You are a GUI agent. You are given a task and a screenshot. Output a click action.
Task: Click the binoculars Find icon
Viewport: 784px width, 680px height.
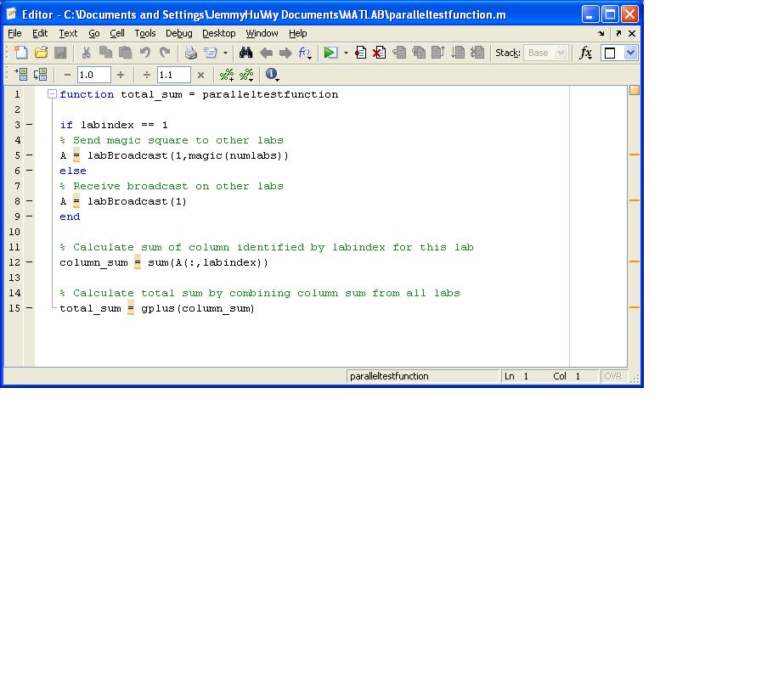point(245,53)
